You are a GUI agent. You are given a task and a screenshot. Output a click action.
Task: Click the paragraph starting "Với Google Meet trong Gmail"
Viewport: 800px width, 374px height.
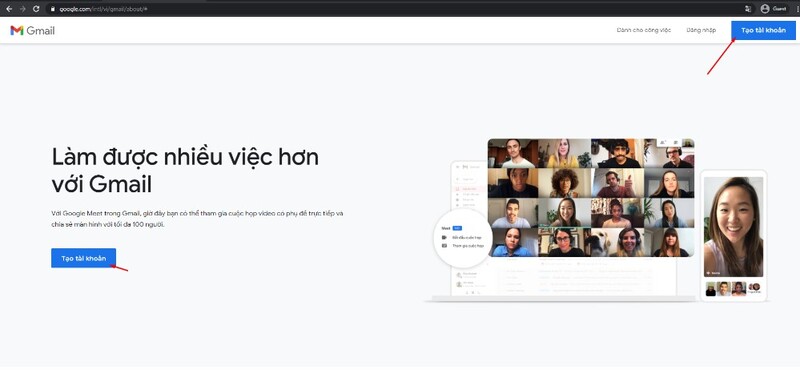click(197, 219)
